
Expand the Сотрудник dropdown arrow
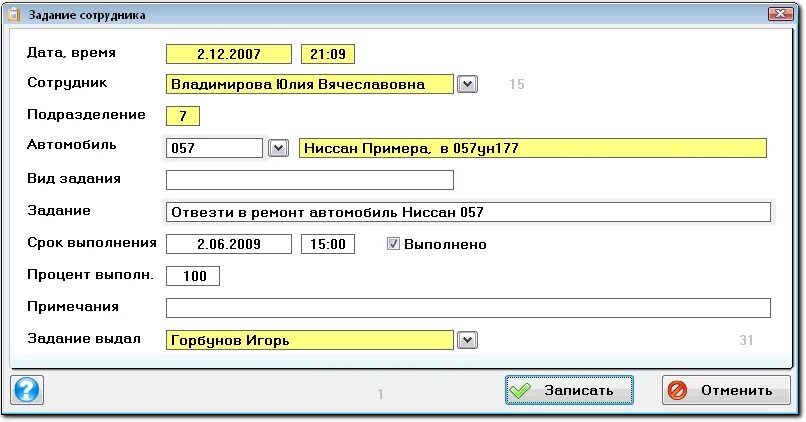click(467, 84)
